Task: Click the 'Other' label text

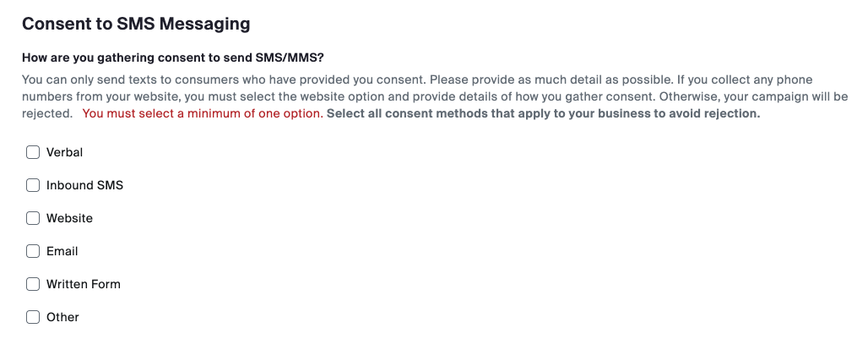Action: [62, 317]
